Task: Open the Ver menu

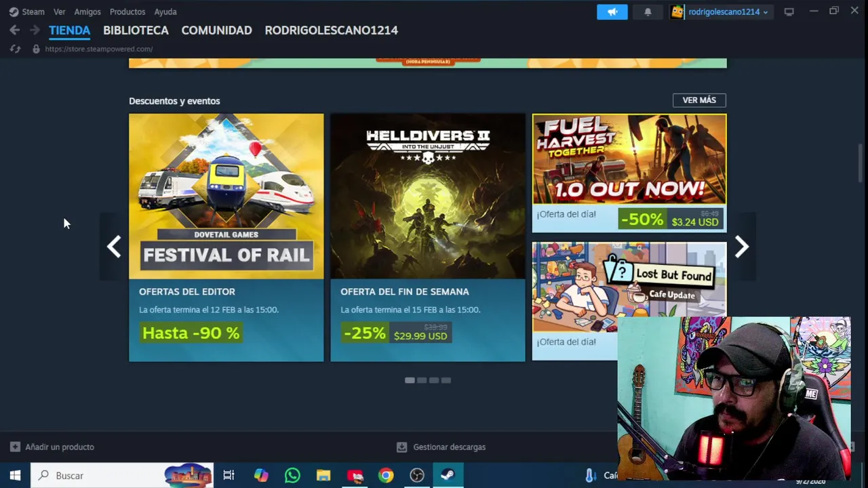Action: coord(60,12)
